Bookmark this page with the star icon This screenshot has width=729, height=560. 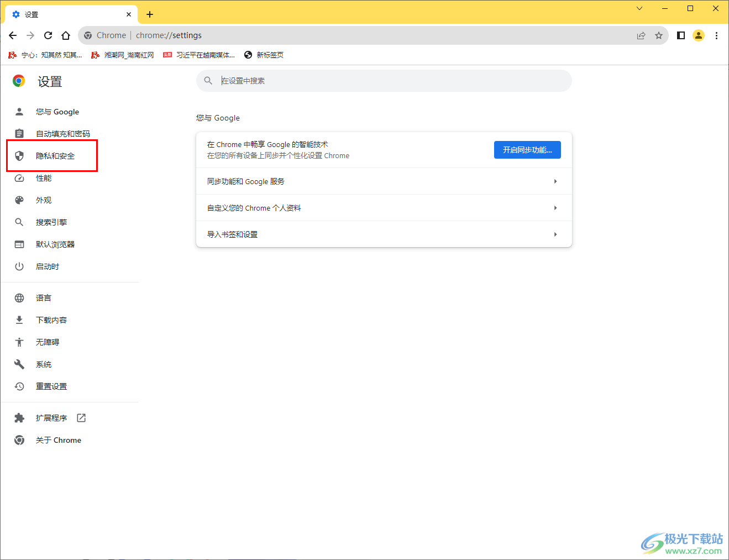[x=659, y=35]
